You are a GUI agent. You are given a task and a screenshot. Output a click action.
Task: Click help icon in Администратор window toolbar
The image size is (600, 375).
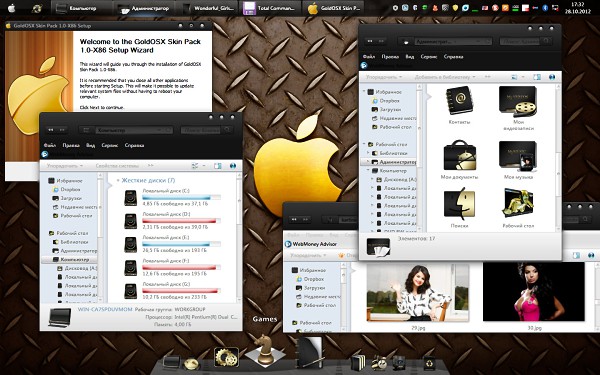[x=552, y=77]
